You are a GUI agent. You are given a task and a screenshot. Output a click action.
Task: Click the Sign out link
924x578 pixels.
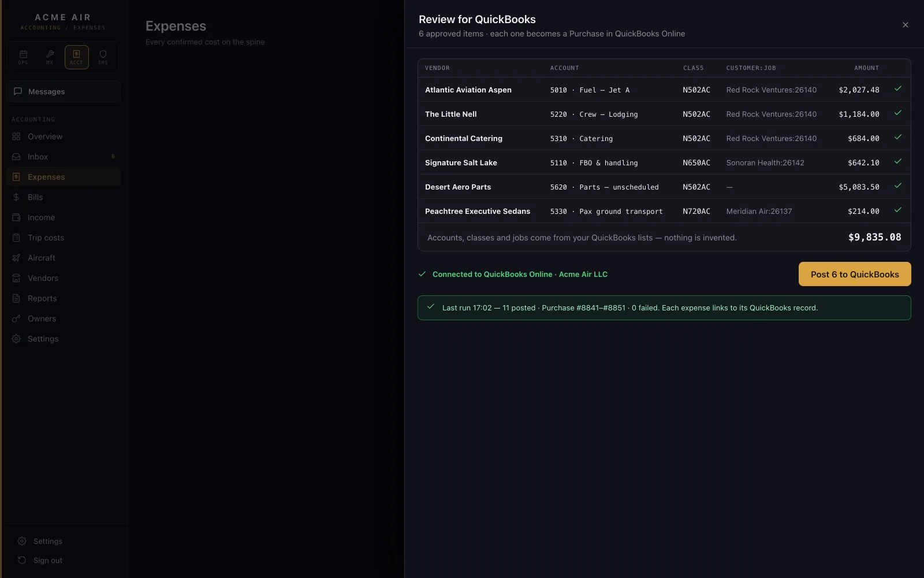[48, 560]
